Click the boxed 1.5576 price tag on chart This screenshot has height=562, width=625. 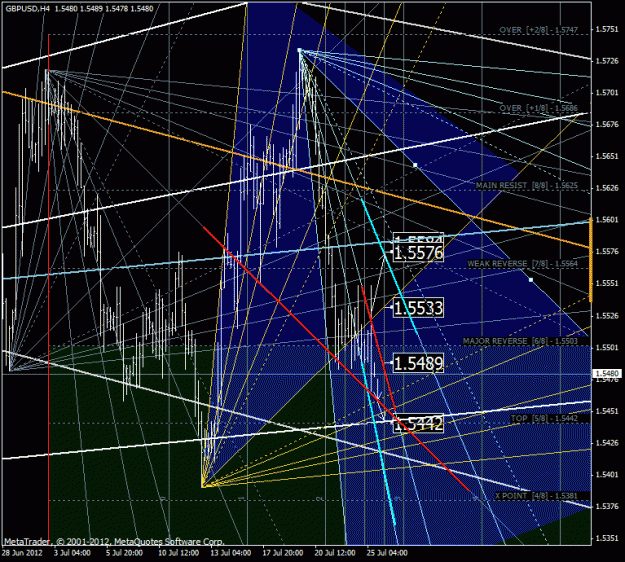click(x=418, y=253)
